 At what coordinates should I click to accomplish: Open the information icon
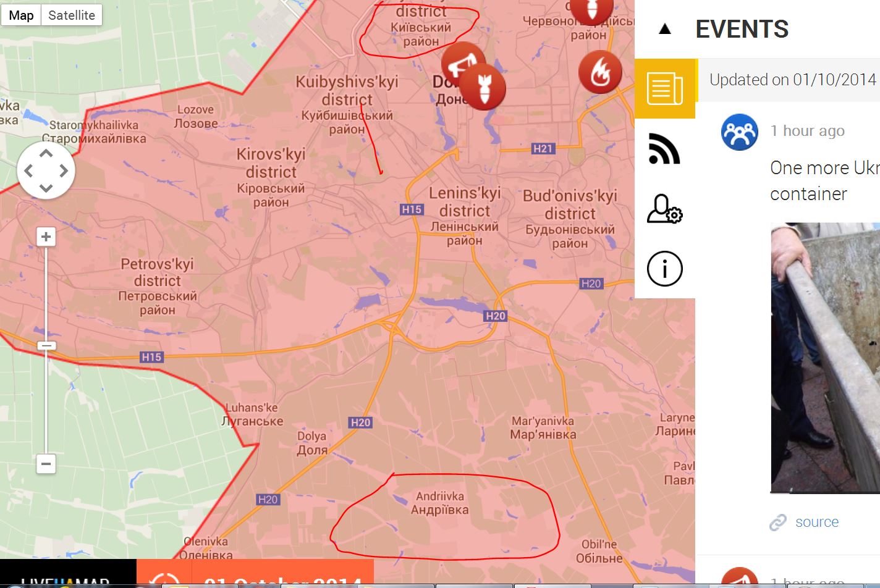pos(665,269)
